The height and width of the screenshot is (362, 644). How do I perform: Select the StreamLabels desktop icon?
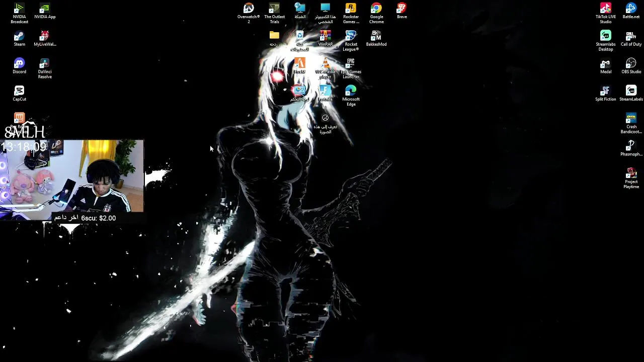631,94
